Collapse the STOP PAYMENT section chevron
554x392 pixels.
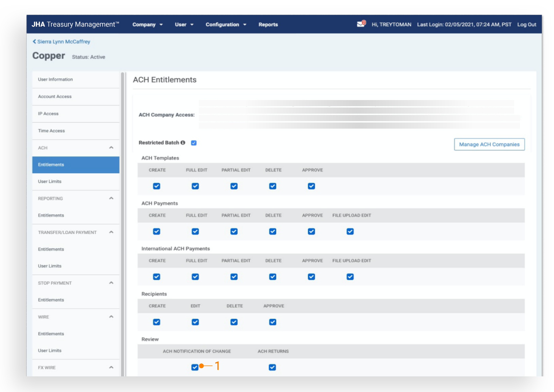click(x=111, y=283)
